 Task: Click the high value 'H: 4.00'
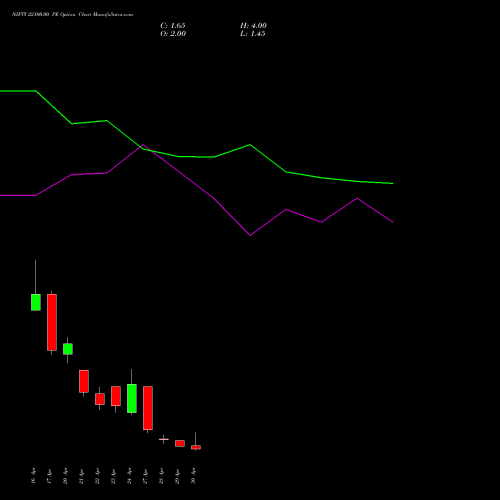pyautogui.click(x=253, y=26)
